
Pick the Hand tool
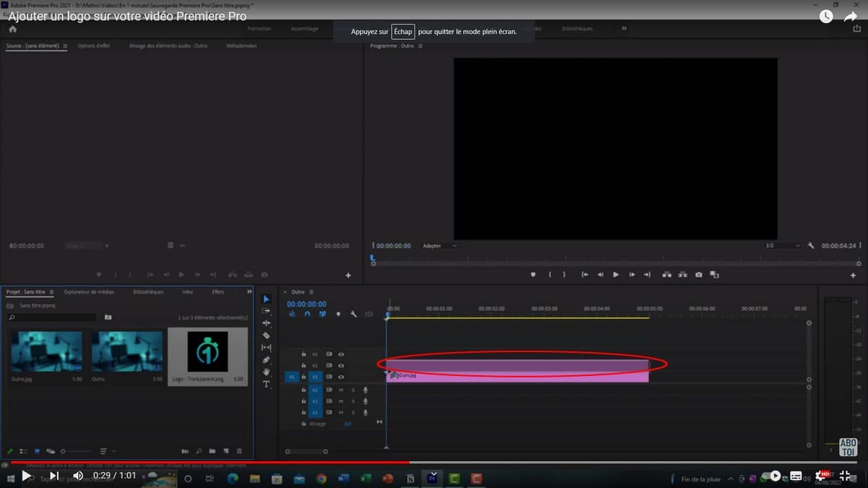coord(266,372)
